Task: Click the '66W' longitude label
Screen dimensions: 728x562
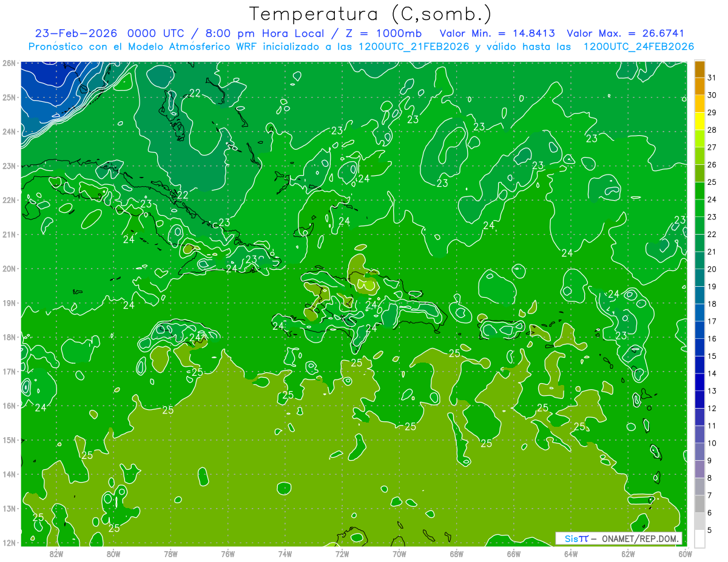Action: [513, 554]
